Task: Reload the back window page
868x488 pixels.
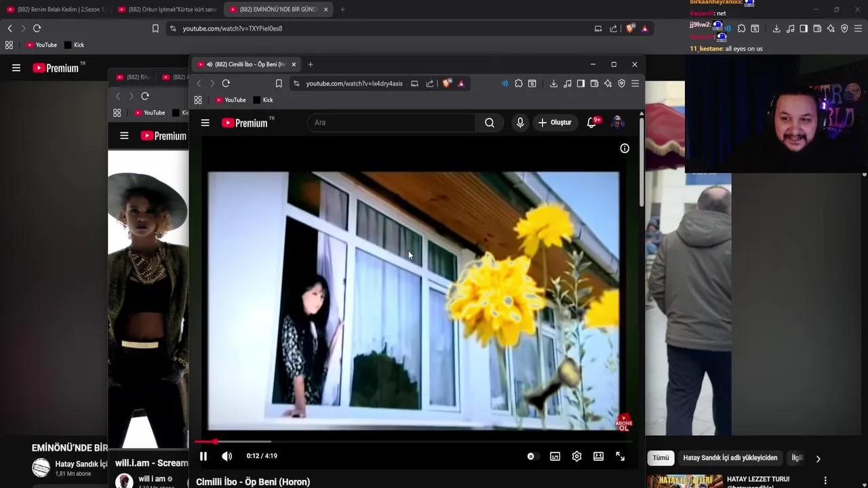Action: pos(37,28)
